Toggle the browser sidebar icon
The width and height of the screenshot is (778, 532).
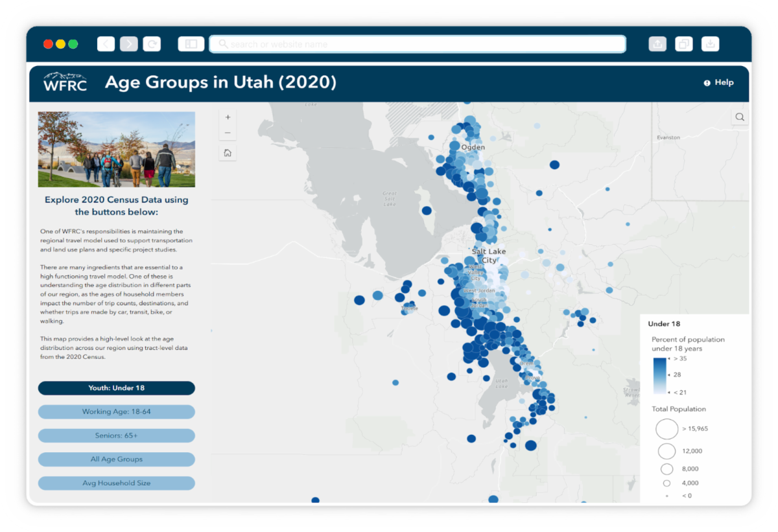click(191, 44)
